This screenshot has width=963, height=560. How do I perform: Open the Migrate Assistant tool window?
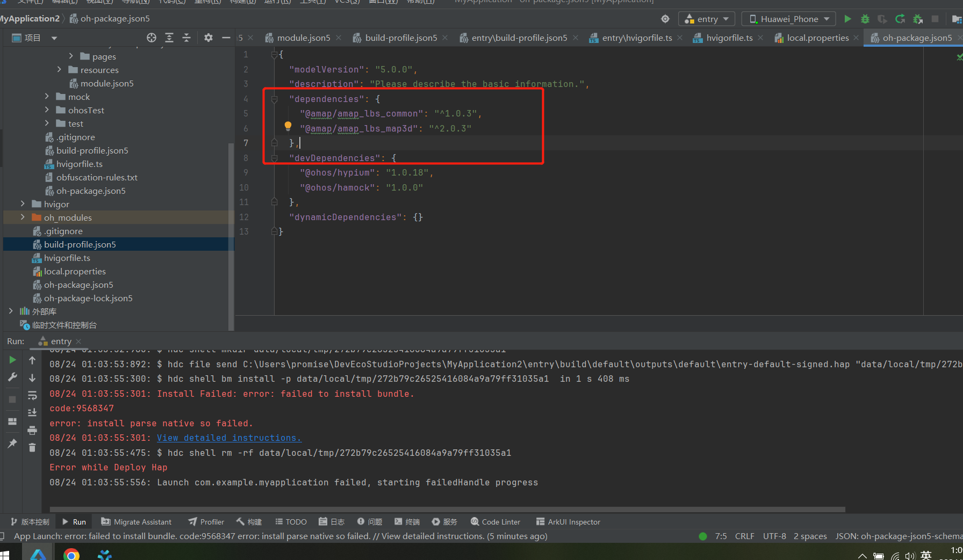[x=136, y=522]
